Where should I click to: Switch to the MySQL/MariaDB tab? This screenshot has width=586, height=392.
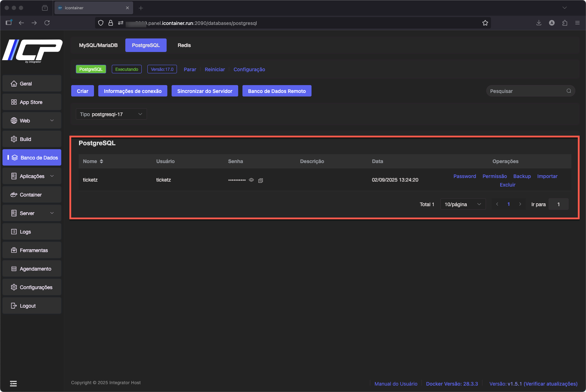click(x=98, y=45)
